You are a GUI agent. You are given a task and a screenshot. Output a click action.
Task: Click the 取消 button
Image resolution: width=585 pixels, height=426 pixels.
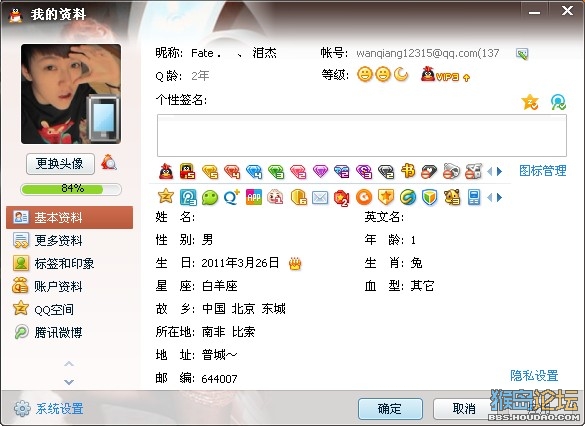[464, 409]
